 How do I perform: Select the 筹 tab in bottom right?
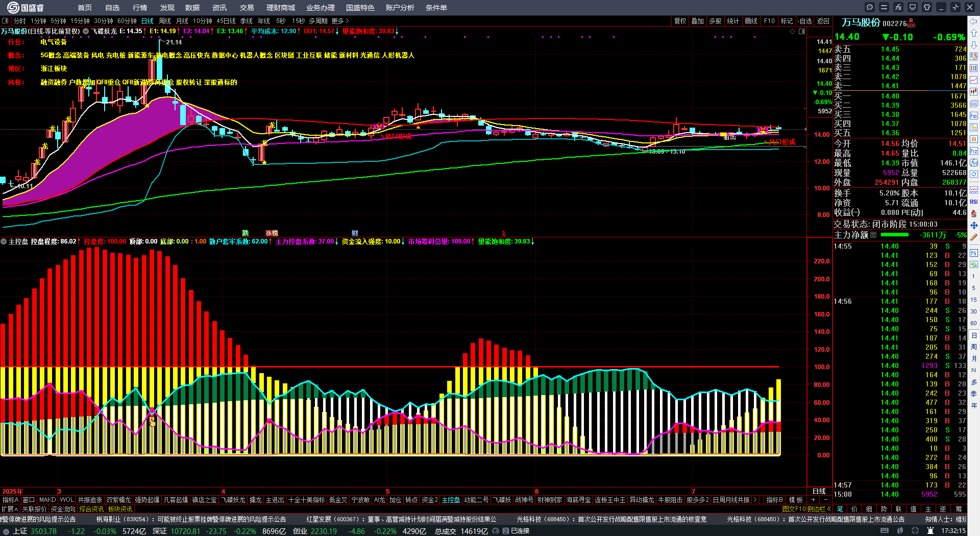tap(959, 509)
